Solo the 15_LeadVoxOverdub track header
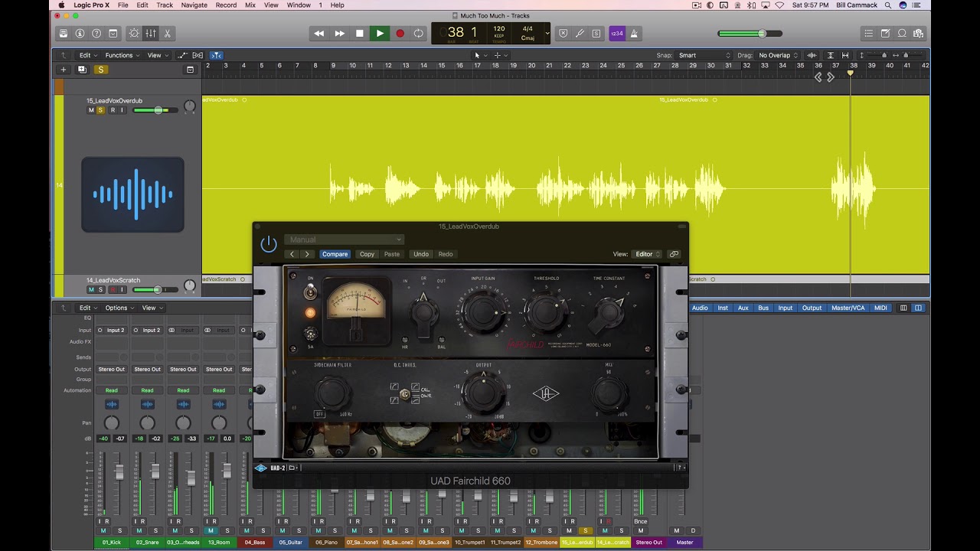This screenshot has width=980, height=551. tap(100, 110)
